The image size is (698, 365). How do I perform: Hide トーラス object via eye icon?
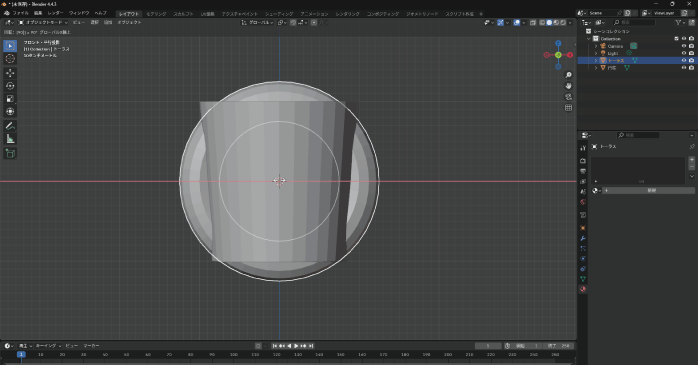pyautogui.click(x=684, y=60)
